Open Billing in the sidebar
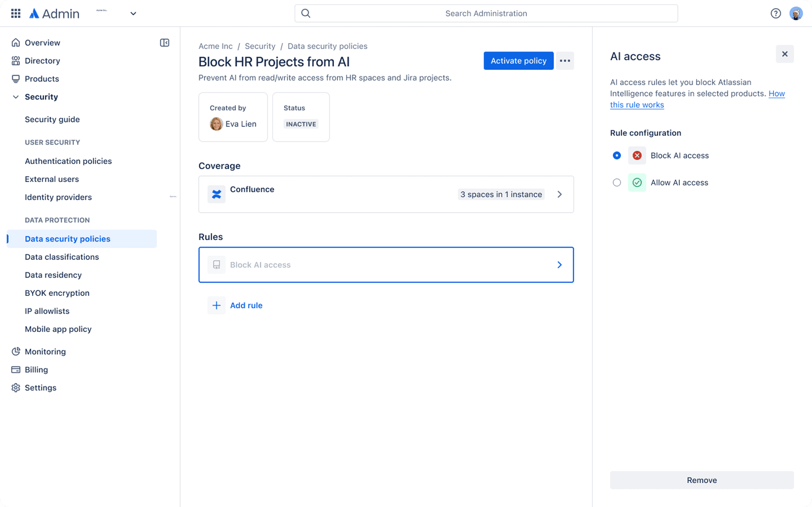This screenshot has height=507, width=812. (x=37, y=369)
